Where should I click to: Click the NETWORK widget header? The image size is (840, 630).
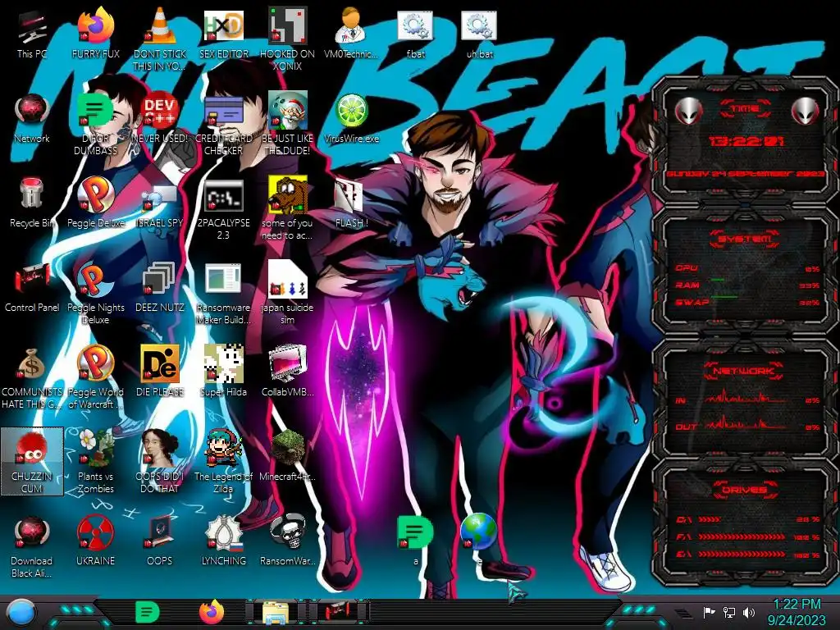point(743,371)
